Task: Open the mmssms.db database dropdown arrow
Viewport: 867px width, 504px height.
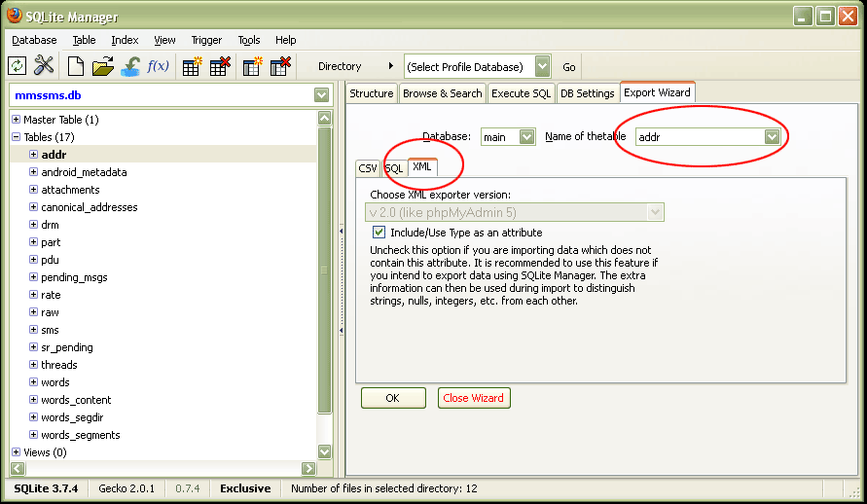Action: pos(321,95)
